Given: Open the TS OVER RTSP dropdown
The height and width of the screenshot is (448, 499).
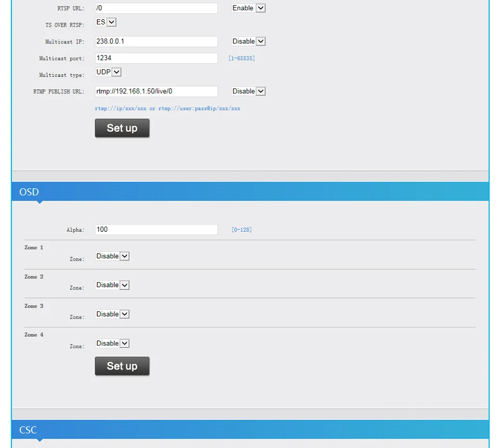Looking at the screenshot, I should pyautogui.click(x=106, y=22).
